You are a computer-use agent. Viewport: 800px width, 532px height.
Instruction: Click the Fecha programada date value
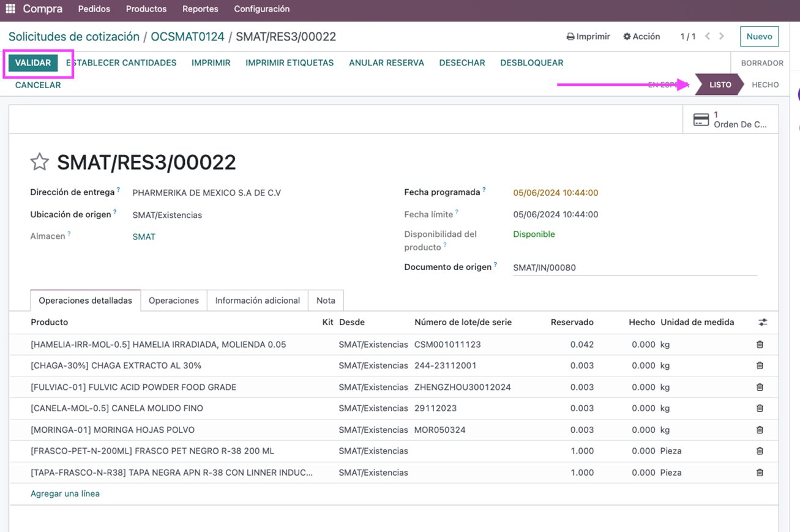(x=556, y=193)
